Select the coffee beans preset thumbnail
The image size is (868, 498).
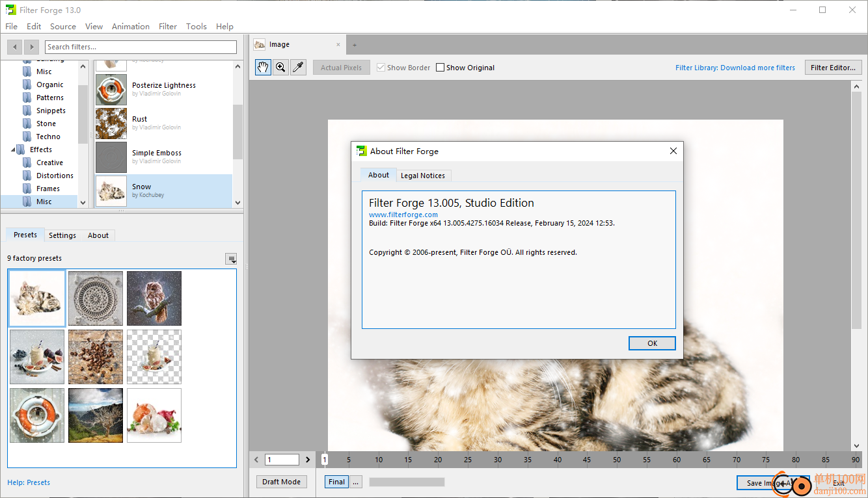[96, 357]
